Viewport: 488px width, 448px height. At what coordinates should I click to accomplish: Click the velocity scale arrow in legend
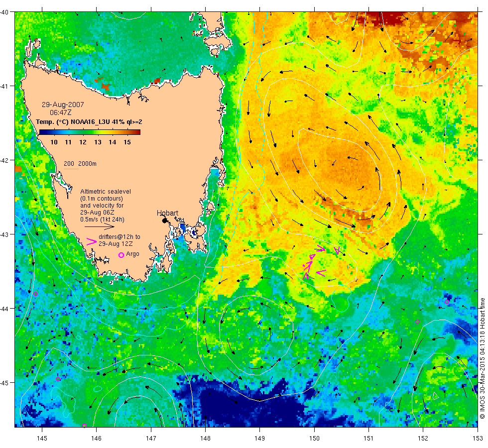pyautogui.click(x=100, y=226)
